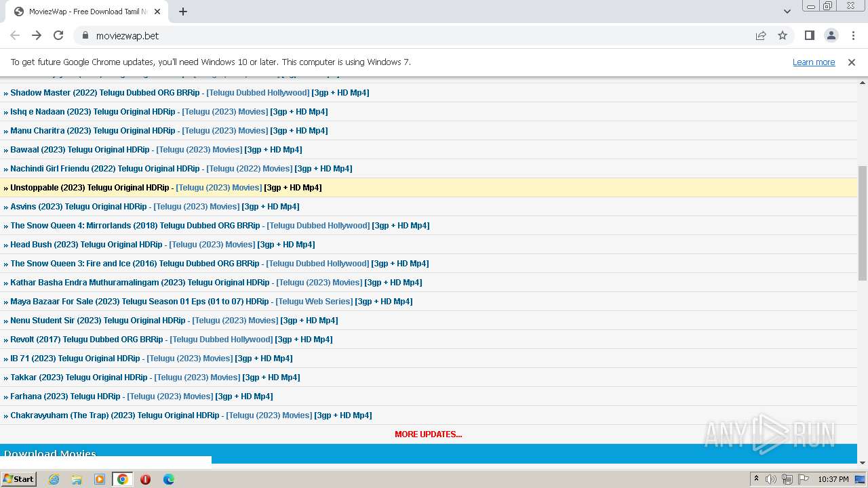This screenshot has height=488, width=868.
Task: Open Revolt (2017) Telugu Dubbed link
Action: (86, 340)
